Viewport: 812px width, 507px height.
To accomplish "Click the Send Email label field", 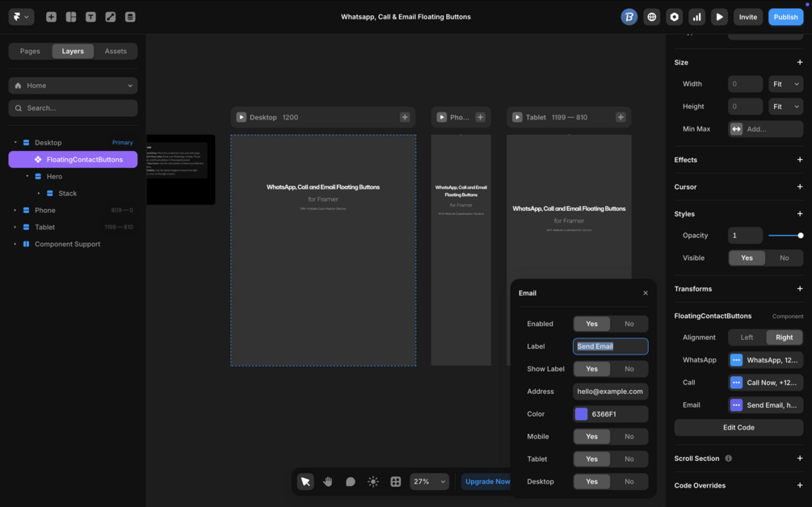I will 611,346.
